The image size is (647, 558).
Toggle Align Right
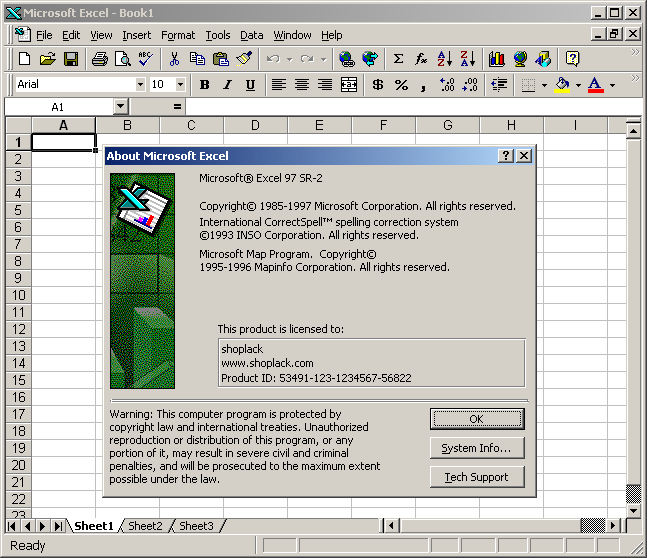coord(325,85)
